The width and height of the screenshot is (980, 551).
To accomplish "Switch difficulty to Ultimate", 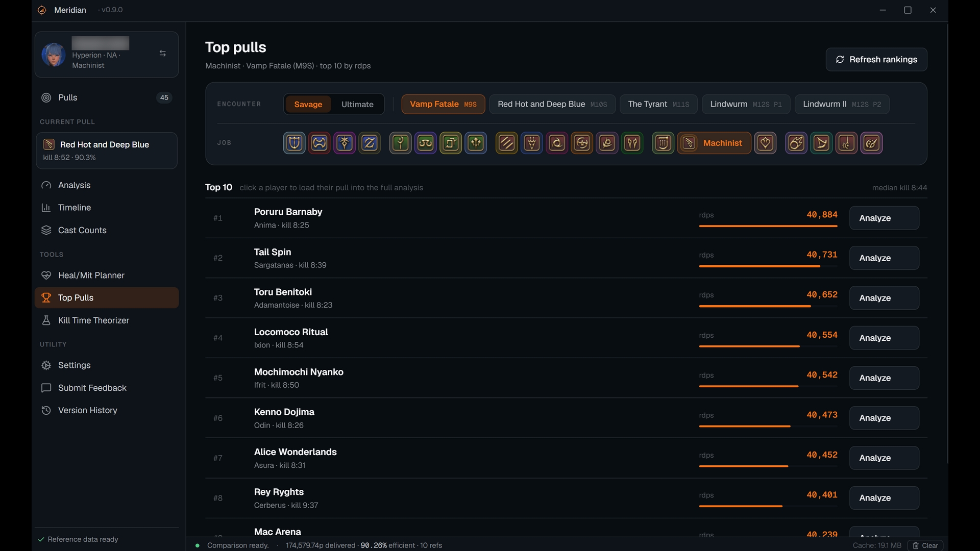I will (357, 104).
